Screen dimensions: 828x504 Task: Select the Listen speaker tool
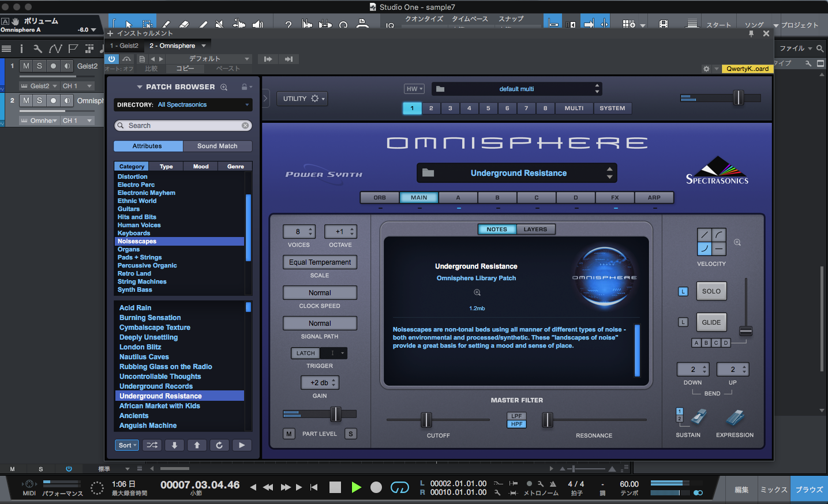coord(257,24)
